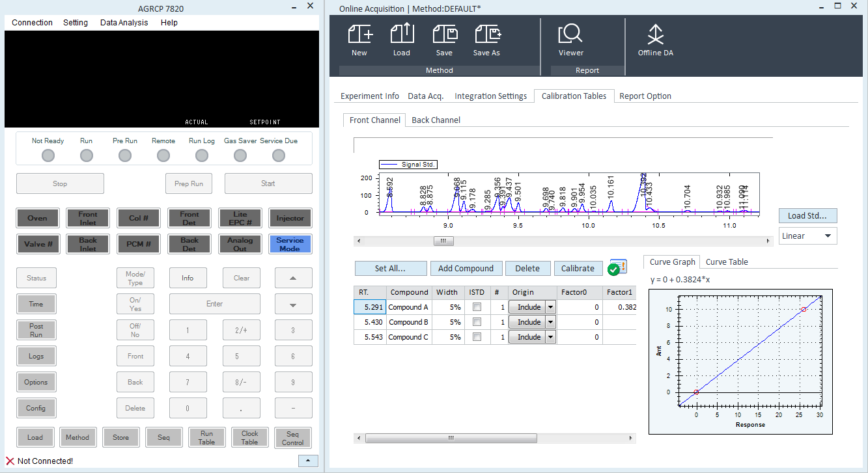
Task: Click the Save As icon
Action: coord(486,34)
